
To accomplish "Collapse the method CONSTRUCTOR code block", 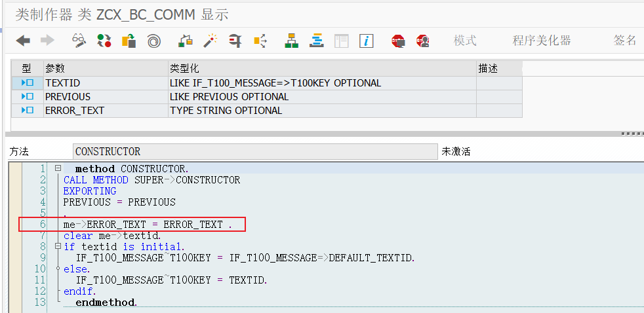I will 58,168.
